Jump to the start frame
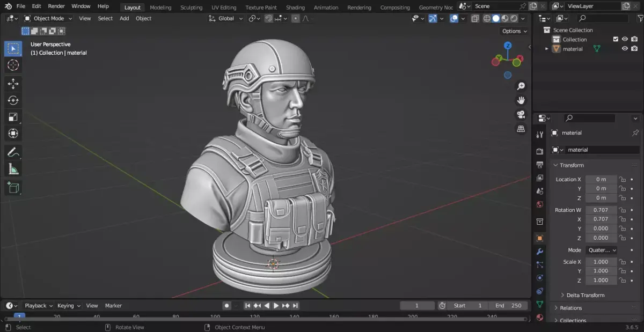Image resolution: width=644 pixels, height=332 pixels. pos(247,306)
